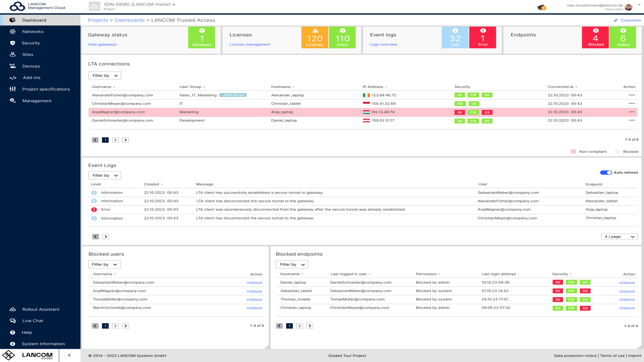Select the Management gear icon
644x362 pixels.
[12, 101]
